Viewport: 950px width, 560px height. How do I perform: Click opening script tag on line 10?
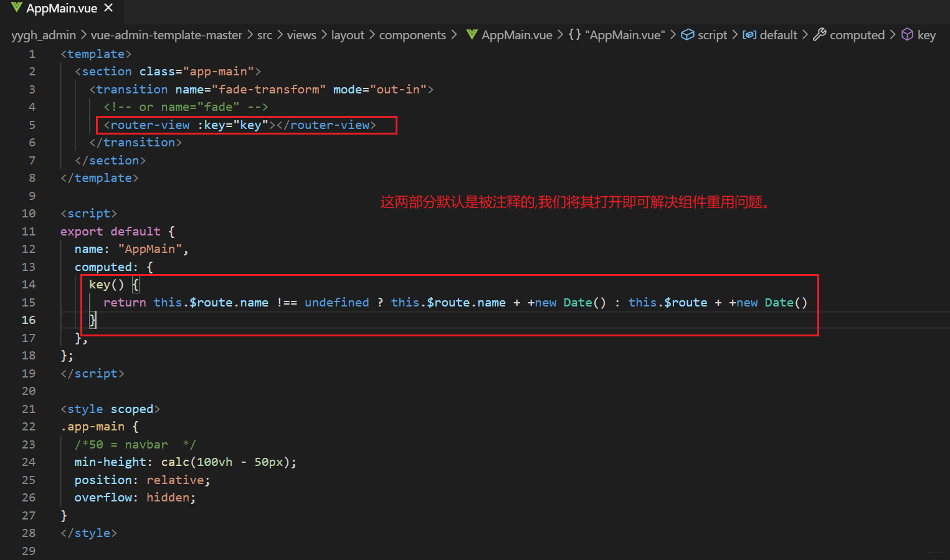coord(88,214)
